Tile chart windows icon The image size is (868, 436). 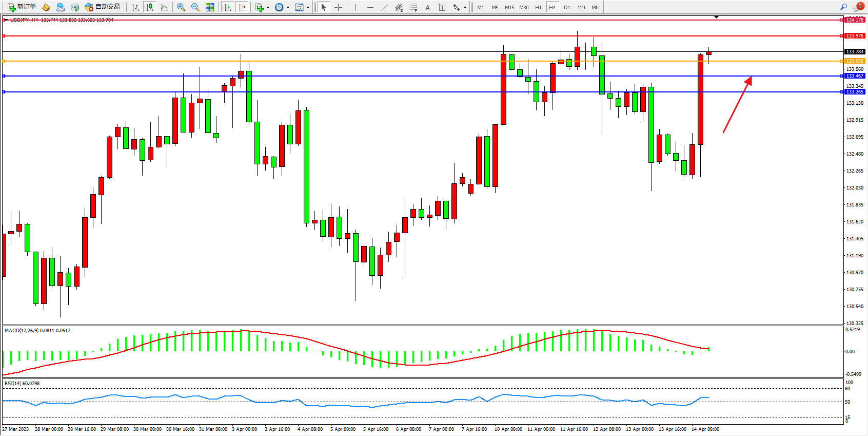click(x=210, y=7)
